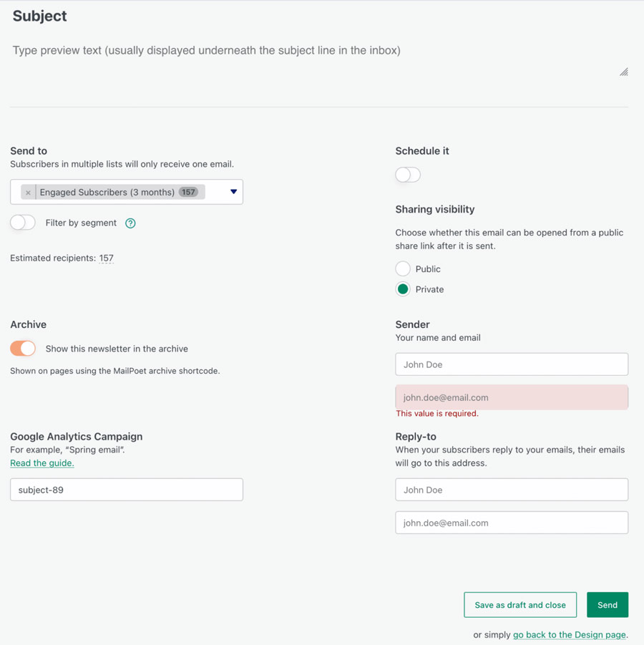The image size is (644, 645).
Task: Focus the Subject line field
Action: (319, 16)
